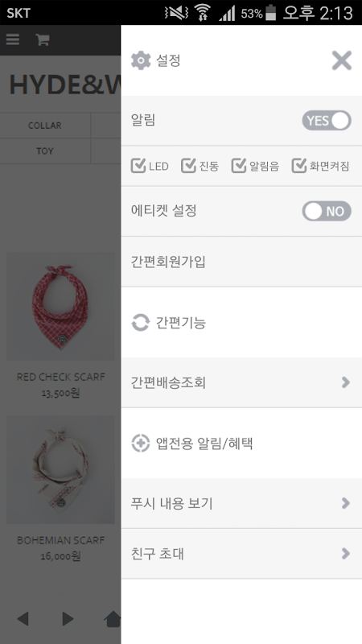Image resolution: width=362 pixels, height=644 pixels.
Task: Uncheck the 진동 checkbox
Action: [188, 166]
